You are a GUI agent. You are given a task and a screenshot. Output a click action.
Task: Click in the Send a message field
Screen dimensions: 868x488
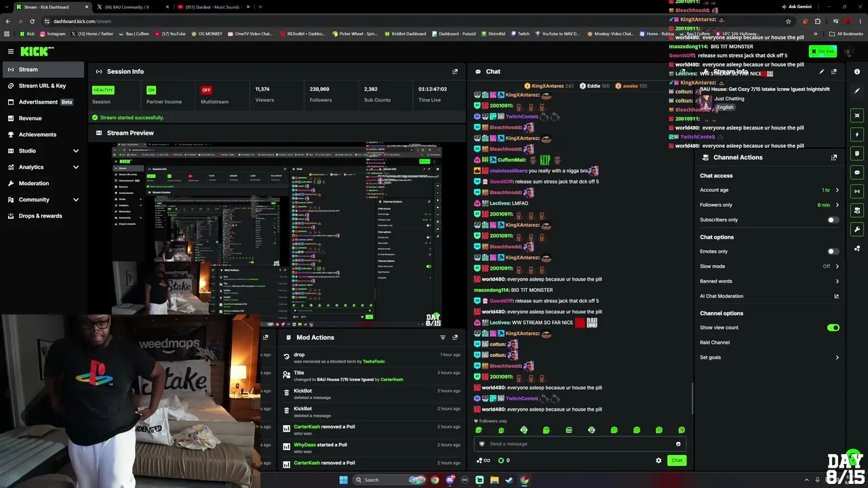580,444
